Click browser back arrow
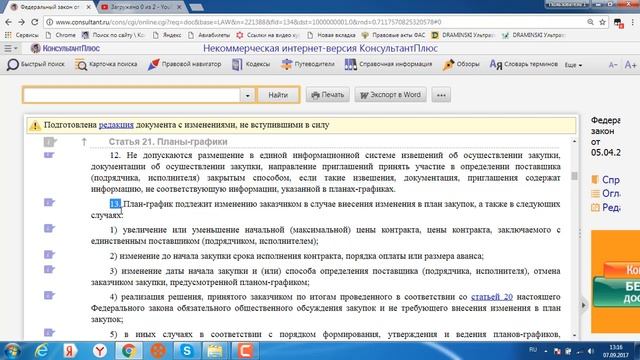This screenshot has height=360, width=640. (9, 22)
